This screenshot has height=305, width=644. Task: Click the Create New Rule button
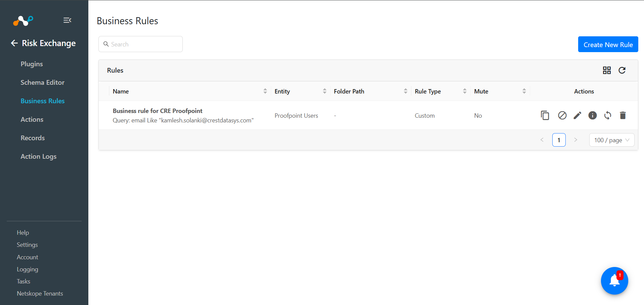click(x=608, y=44)
